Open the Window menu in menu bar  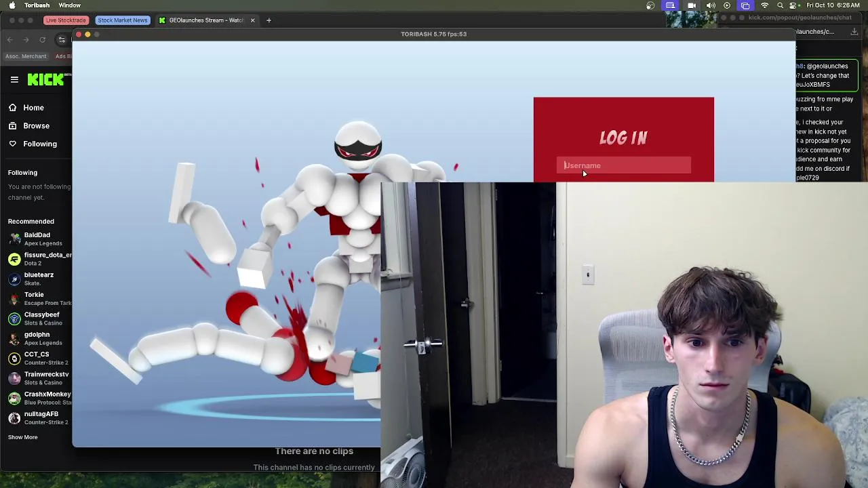point(69,5)
